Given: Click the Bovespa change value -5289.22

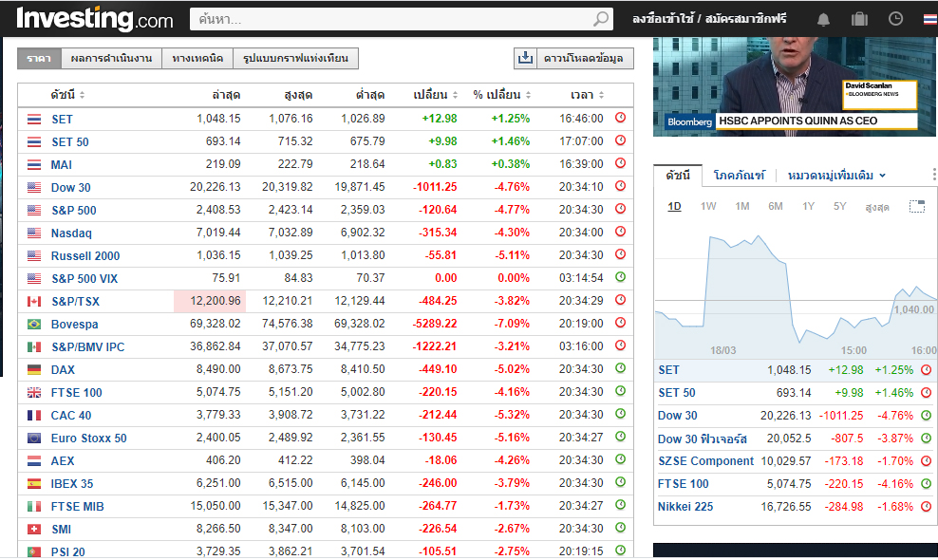Looking at the screenshot, I should coord(435,324).
